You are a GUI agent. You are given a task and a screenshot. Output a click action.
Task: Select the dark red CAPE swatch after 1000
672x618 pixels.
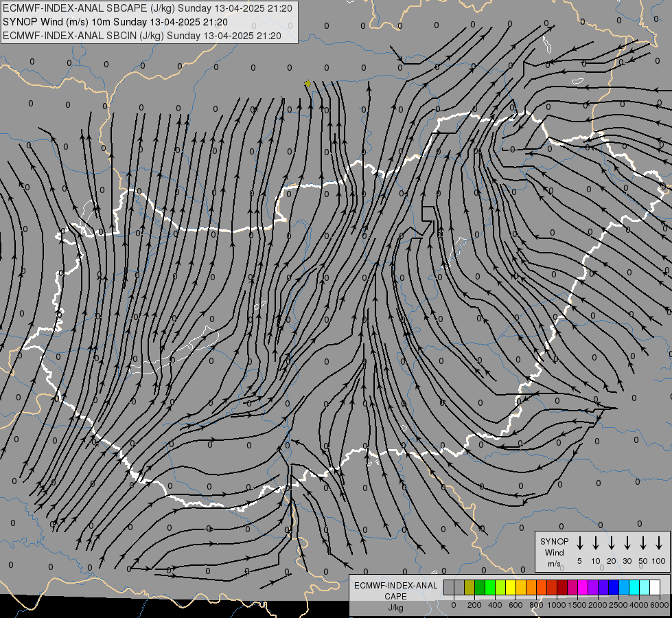(562, 587)
